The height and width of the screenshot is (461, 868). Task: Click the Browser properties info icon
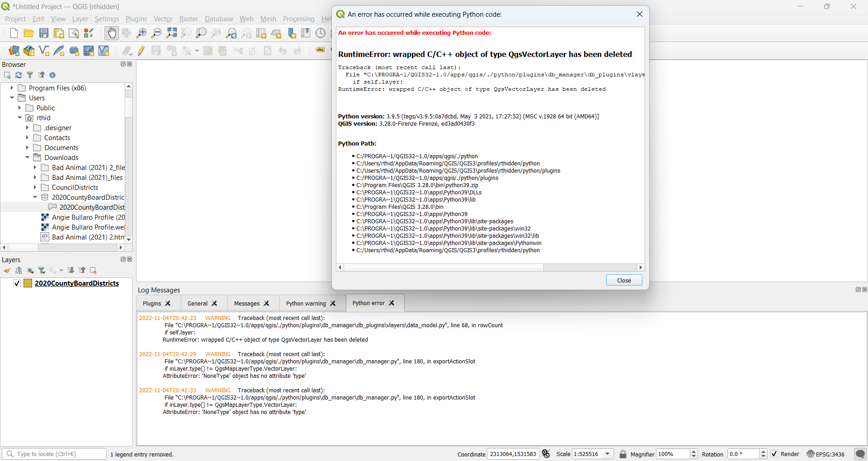[x=52, y=75]
